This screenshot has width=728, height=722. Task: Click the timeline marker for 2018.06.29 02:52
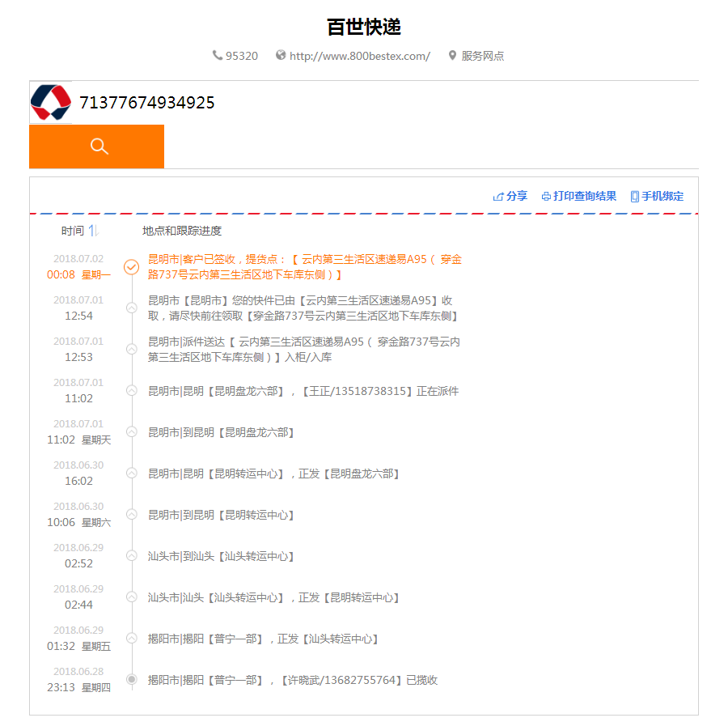coord(132,556)
